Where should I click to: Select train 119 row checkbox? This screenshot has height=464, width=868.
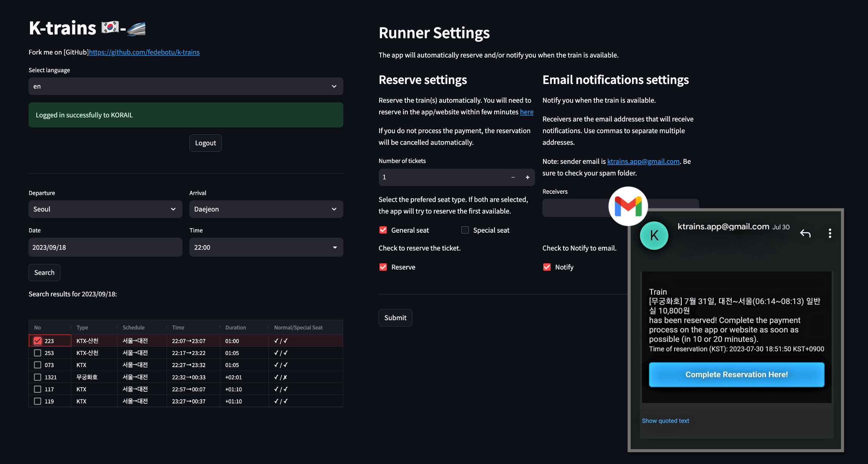click(x=37, y=401)
